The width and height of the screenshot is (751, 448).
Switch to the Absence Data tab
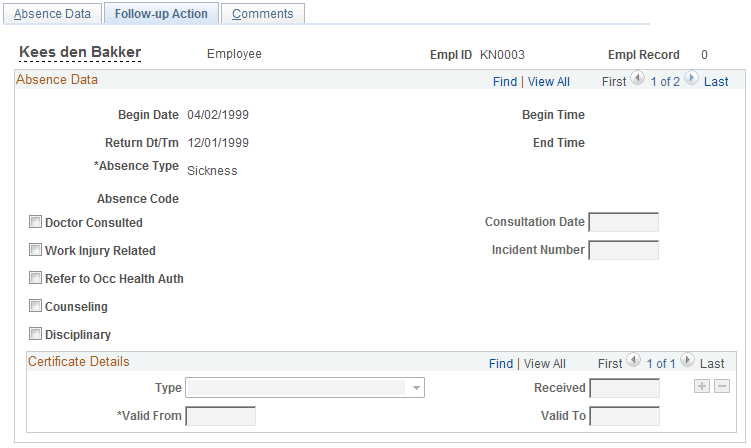[x=52, y=13]
